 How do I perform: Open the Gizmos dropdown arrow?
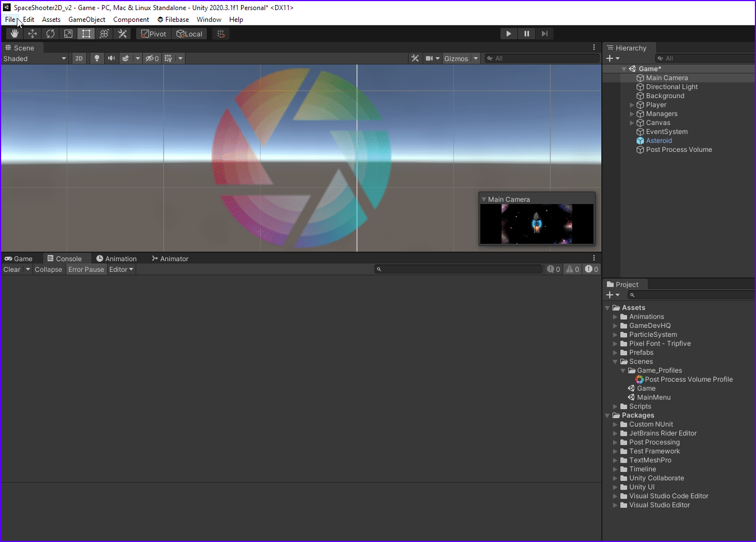point(476,58)
